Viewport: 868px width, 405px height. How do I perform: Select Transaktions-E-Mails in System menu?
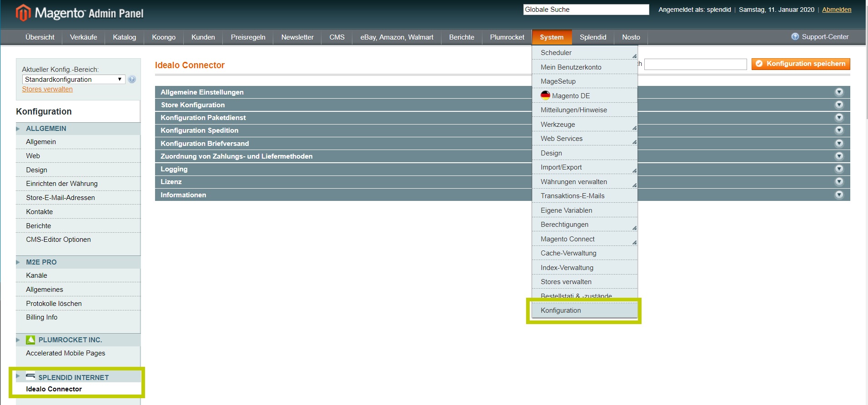pyautogui.click(x=585, y=196)
